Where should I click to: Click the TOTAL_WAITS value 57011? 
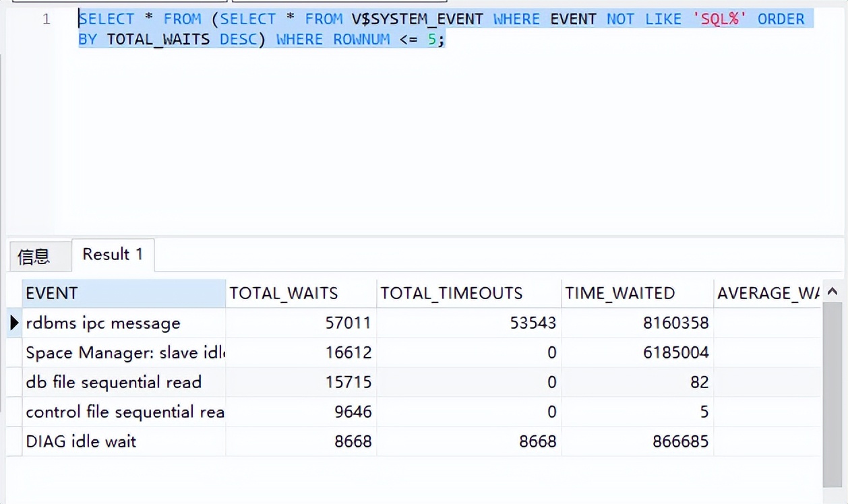[348, 323]
